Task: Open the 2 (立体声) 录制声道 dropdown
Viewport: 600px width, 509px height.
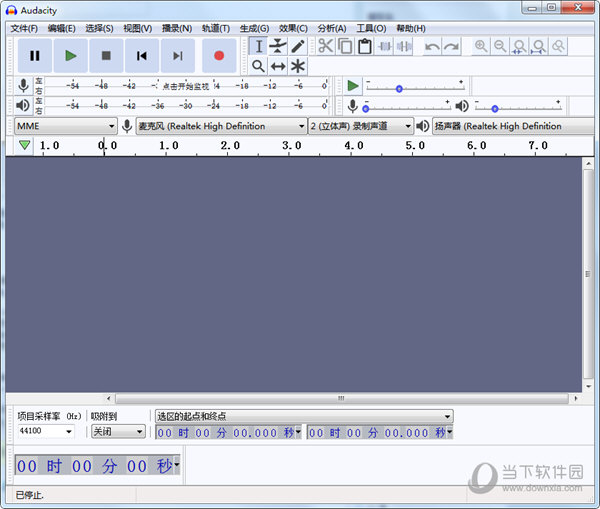Action: point(360,126)
